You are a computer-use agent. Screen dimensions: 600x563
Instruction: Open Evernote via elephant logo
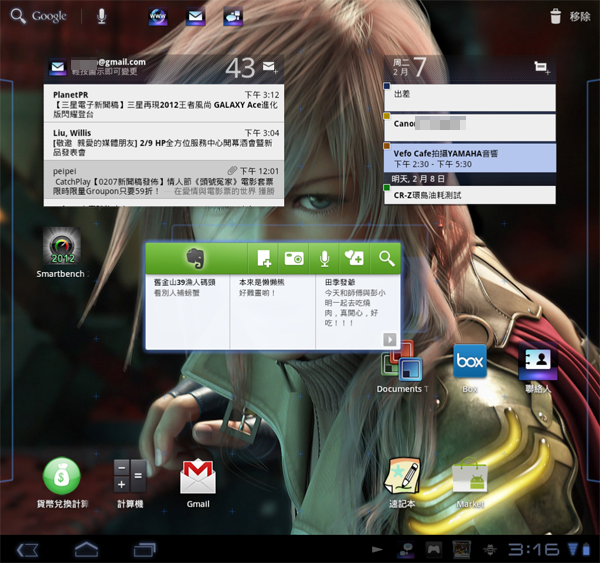(195, 258)
